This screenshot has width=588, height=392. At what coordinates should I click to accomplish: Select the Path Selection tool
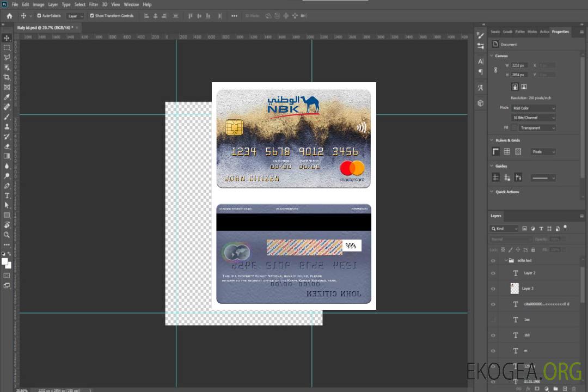(x=7, y=205)
